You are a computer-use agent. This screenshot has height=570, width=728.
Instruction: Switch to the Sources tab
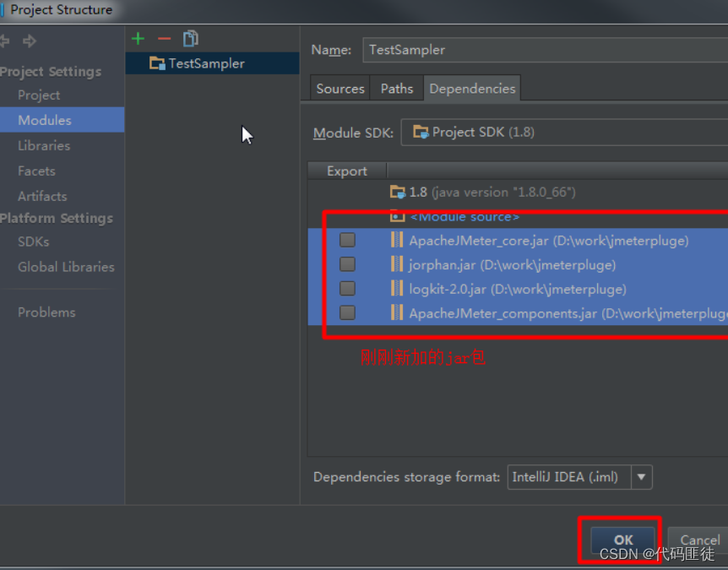click(x=340, y=88)
